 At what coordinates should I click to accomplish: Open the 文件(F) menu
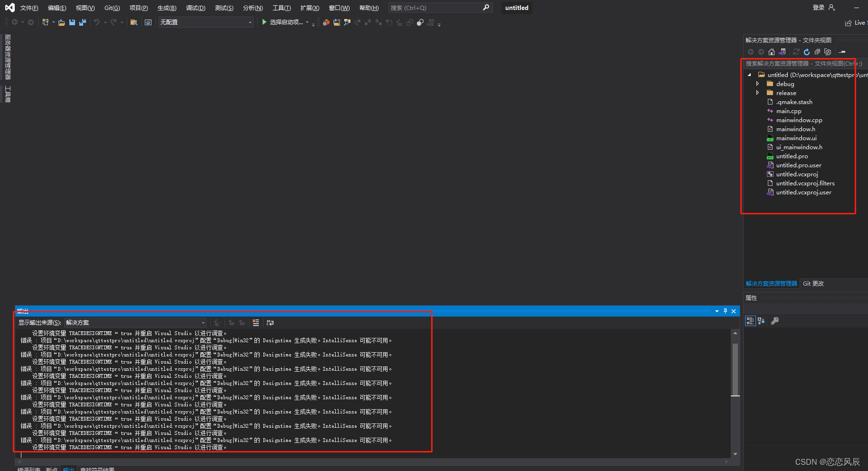[29, 8]
